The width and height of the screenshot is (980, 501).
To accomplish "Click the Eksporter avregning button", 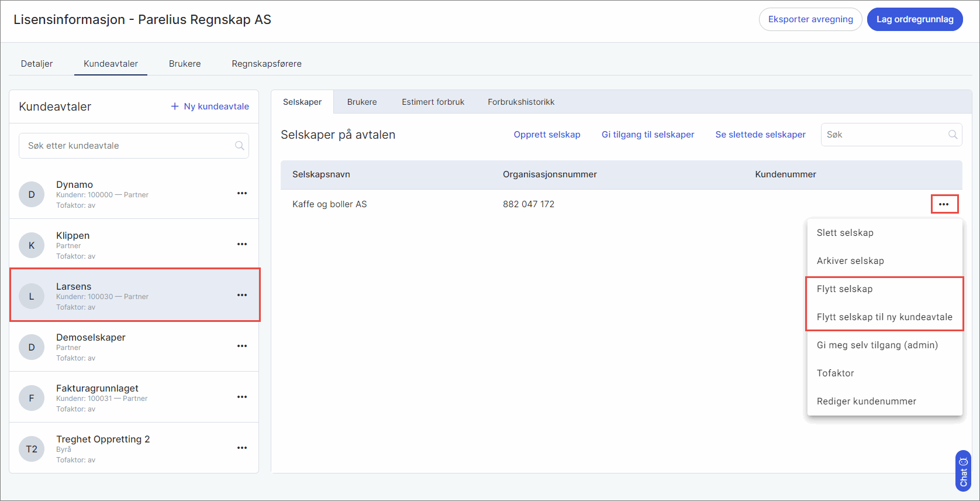I will (x=810, y=19).
